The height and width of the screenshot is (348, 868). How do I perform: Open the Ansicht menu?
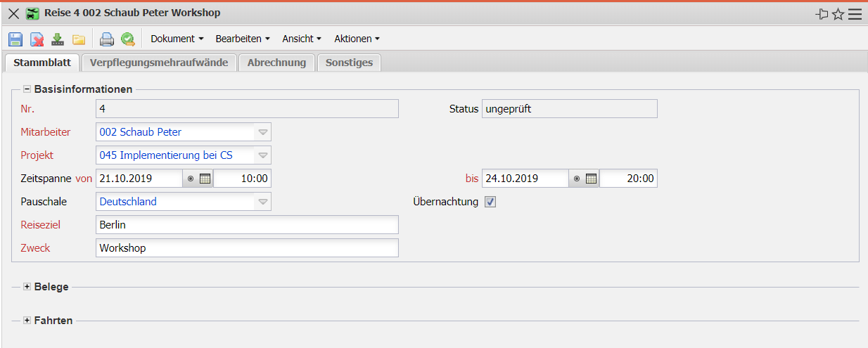[x=302, y=39]
